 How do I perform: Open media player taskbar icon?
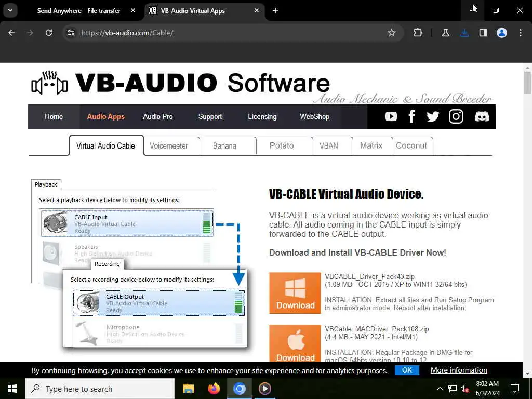click(264, 389)
